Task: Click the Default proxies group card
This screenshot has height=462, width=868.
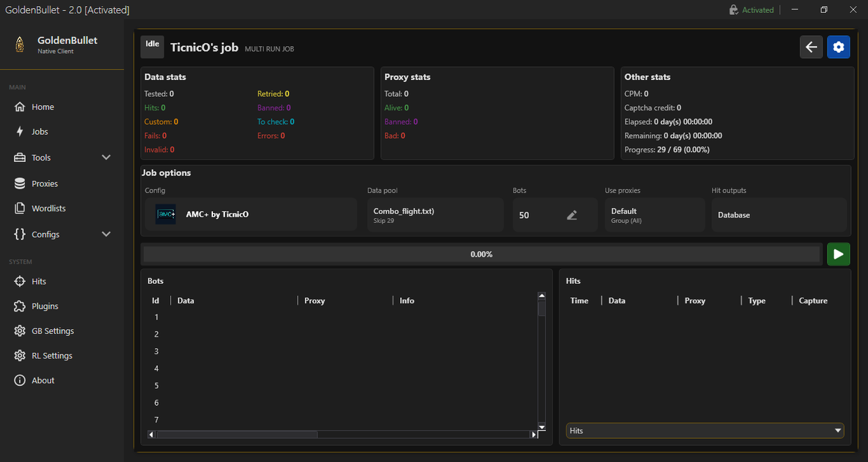Action: 655,214
